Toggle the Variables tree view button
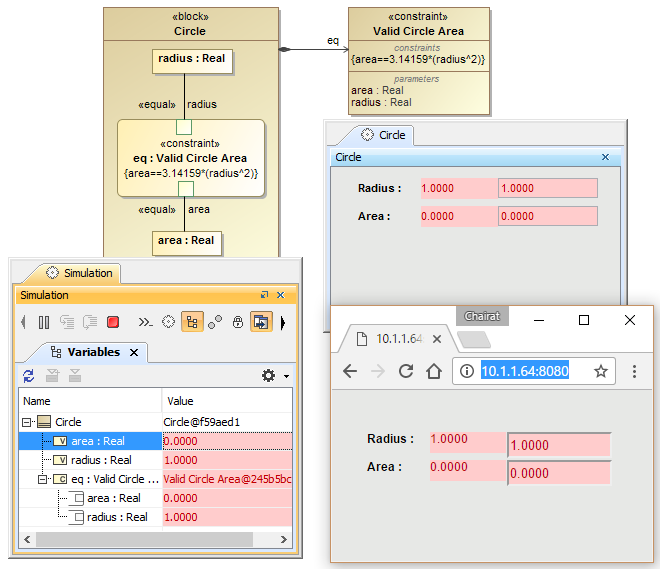This screenshot has width=660, height=569. [192, 322]
